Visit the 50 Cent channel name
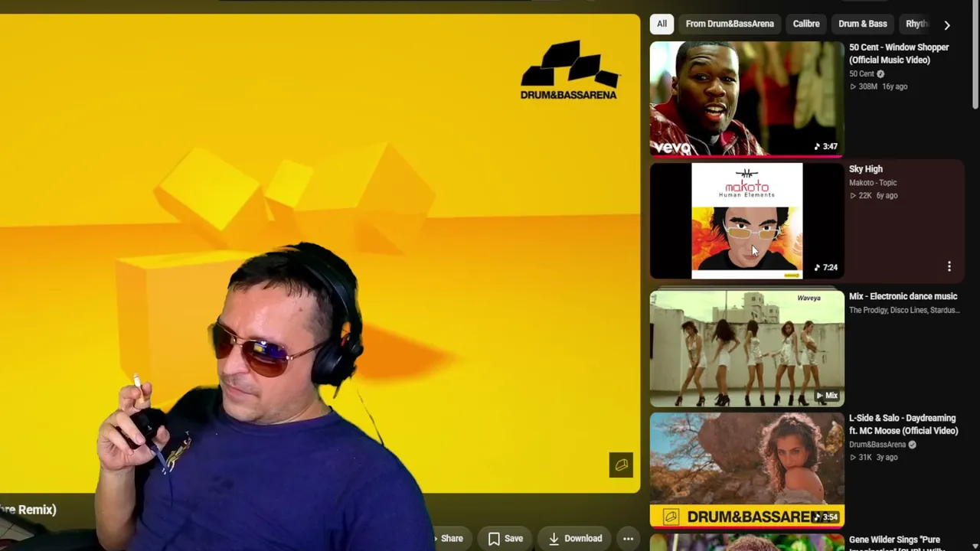The width and height of the screenshot is (980, 551). click(861, 74)
